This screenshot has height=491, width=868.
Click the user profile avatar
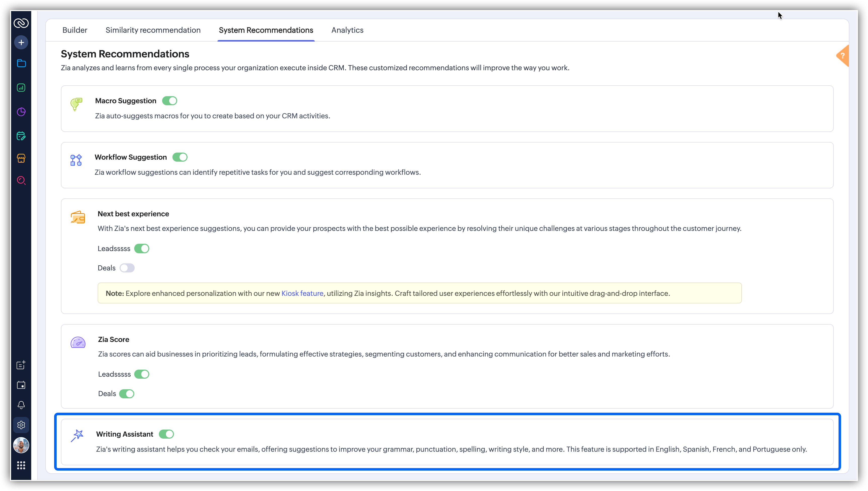[21, 445]
